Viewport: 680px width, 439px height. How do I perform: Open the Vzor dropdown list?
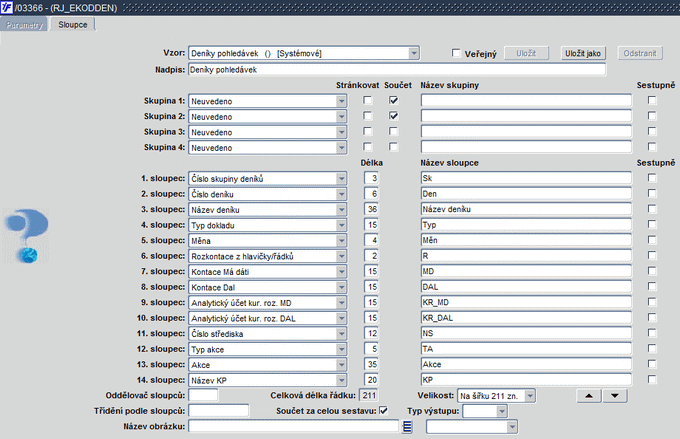pos(414,53)
